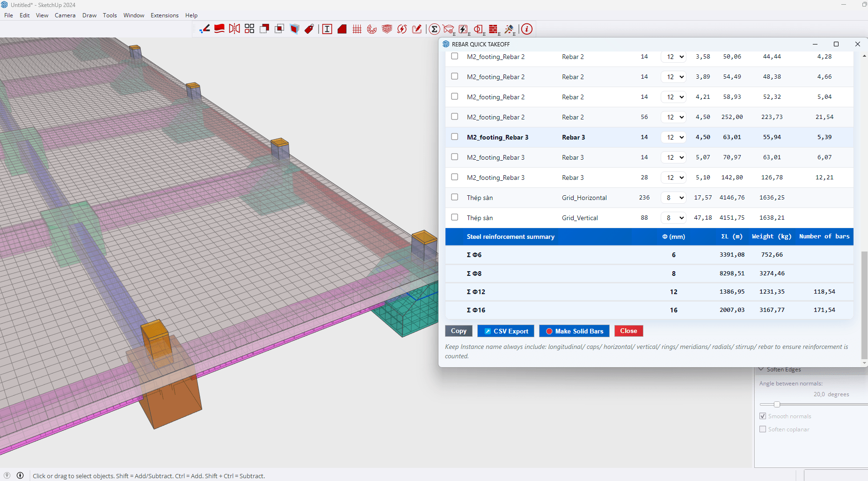The height and width of the screenshot is (481, 868).
Task: Click the brick wall takeoff icon
Action: point(494,30)
